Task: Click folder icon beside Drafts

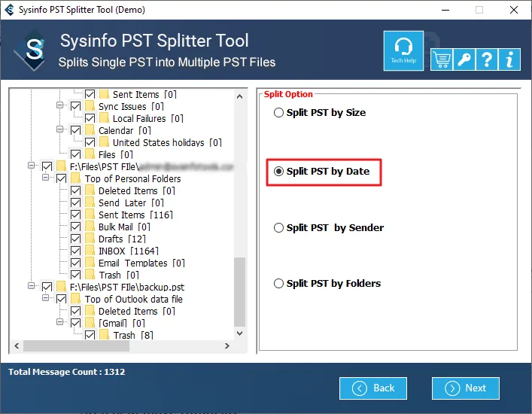Action: 90,239
